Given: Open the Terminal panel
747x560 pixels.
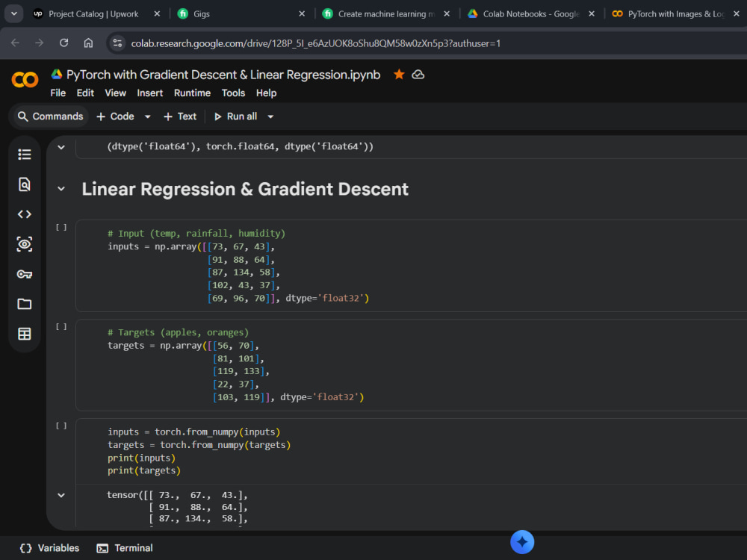Looking at the screenshot, I should 124,548.
